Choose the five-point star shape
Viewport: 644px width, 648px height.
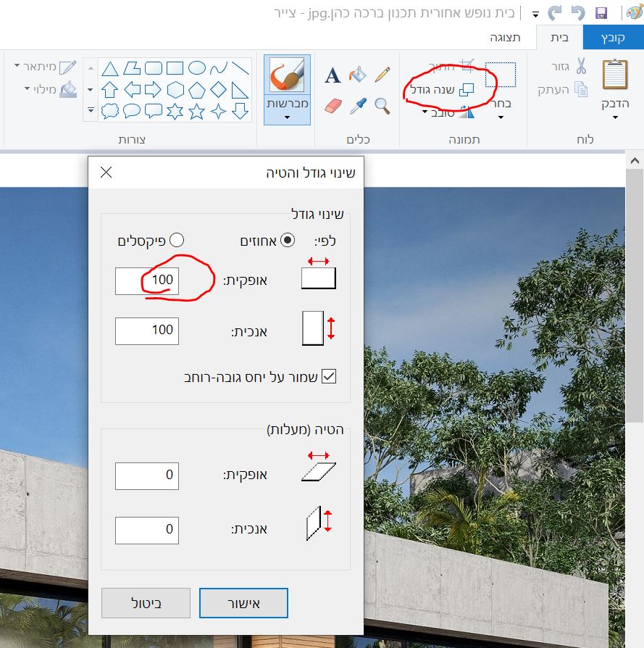pyautogui.click(x=196, y=111)
